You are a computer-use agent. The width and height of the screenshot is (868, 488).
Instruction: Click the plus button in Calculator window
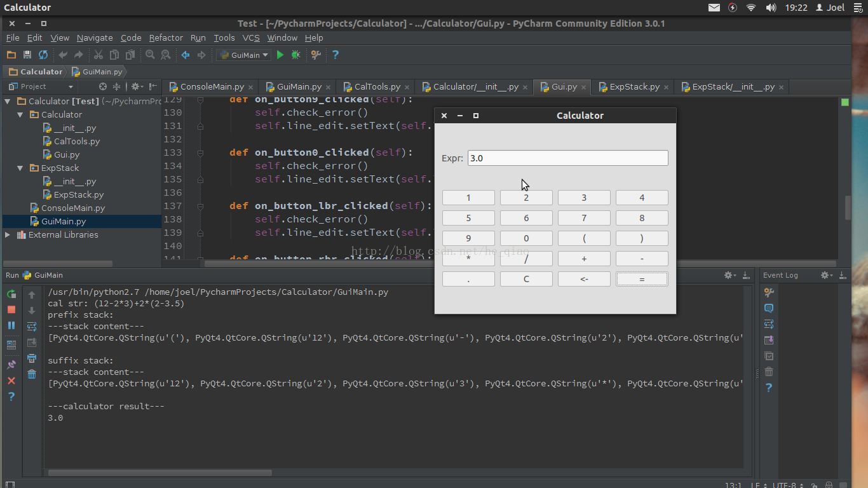coord(584,259)
